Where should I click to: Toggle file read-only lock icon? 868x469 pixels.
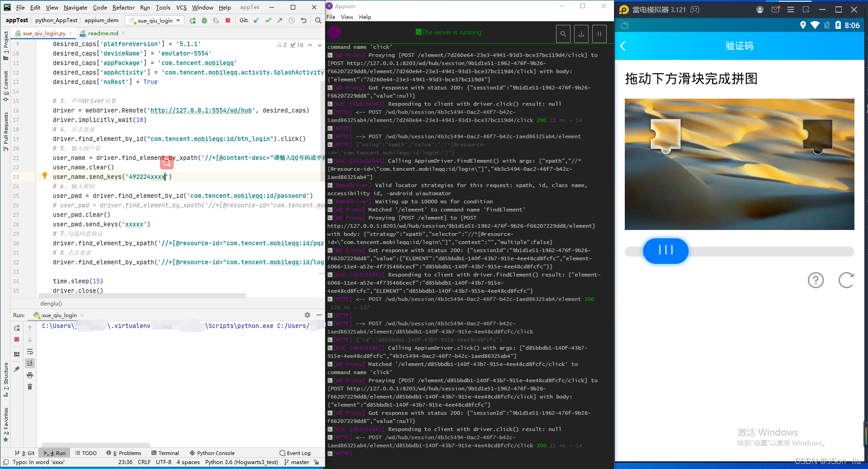(316, 462)
